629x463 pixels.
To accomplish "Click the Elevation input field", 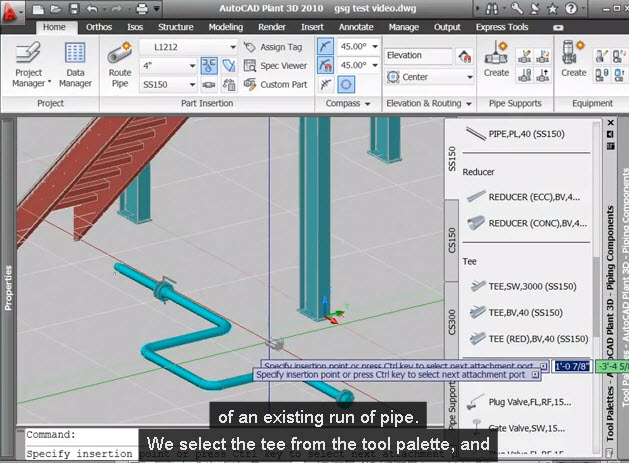I will pos(418,56).
